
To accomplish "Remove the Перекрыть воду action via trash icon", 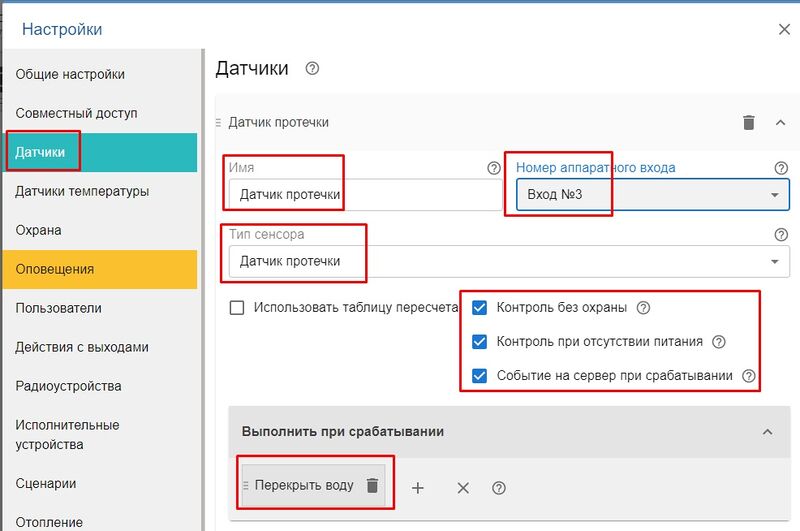I will coord(372,486).
